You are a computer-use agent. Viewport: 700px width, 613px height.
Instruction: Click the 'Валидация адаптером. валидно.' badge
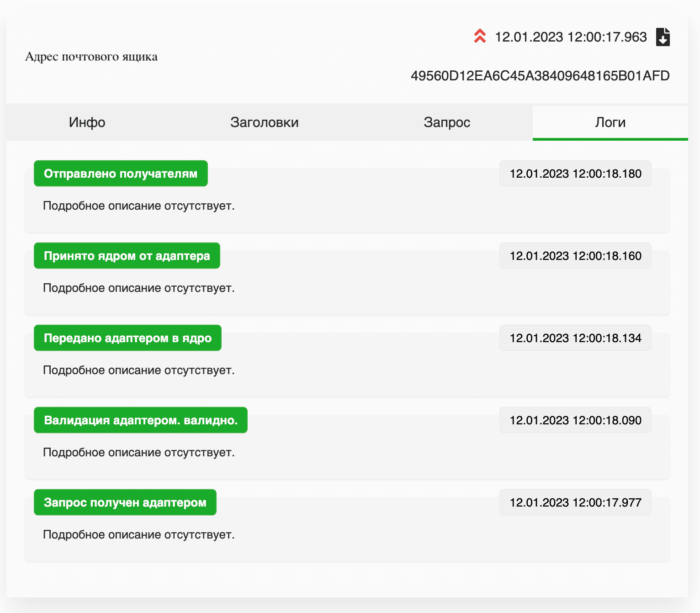(x=140, y=420)
